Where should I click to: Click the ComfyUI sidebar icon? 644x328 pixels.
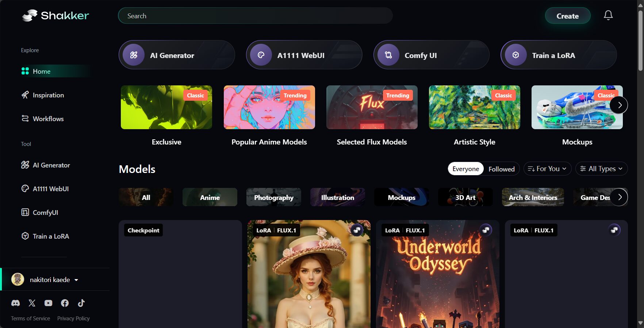pos(25,212)
